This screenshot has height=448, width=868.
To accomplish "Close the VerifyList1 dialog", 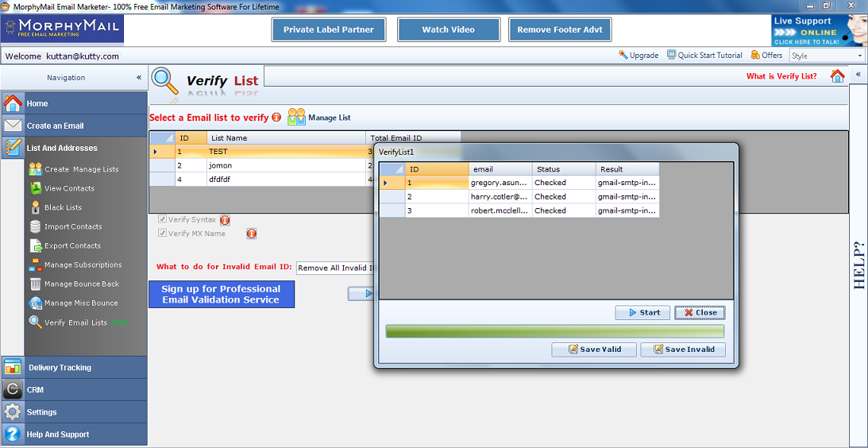I will pos(700,312).
